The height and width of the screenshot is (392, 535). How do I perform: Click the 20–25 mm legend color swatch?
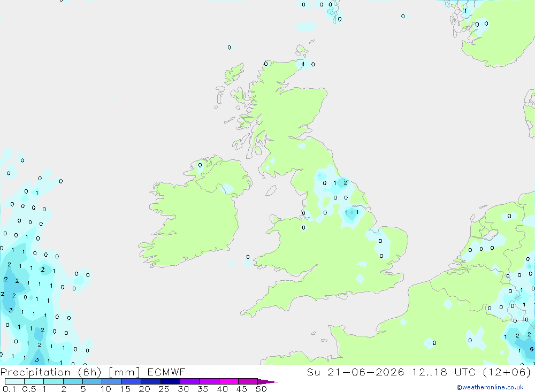tap(150, 381)
